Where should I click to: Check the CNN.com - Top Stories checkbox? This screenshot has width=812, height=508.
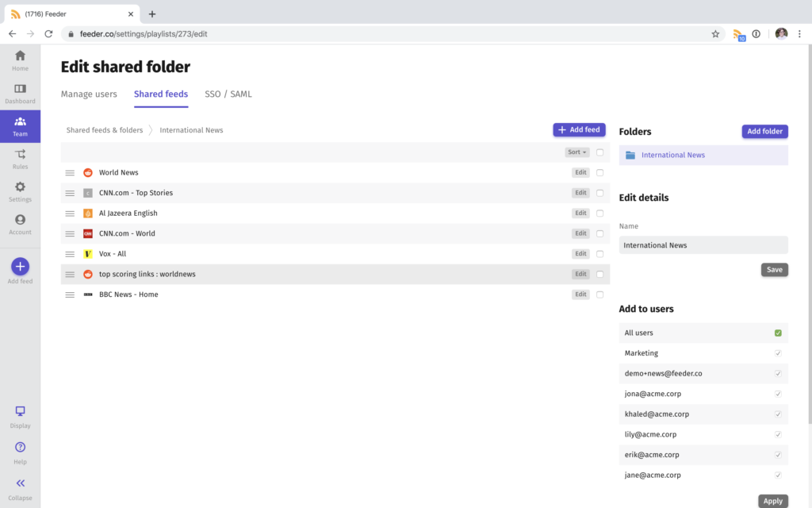pyautogui.click(x=599, y=193)
